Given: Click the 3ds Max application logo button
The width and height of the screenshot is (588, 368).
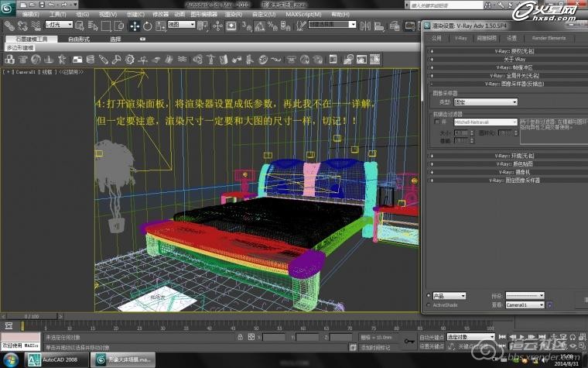Looking at the screenshot, I should pos(9,8).
